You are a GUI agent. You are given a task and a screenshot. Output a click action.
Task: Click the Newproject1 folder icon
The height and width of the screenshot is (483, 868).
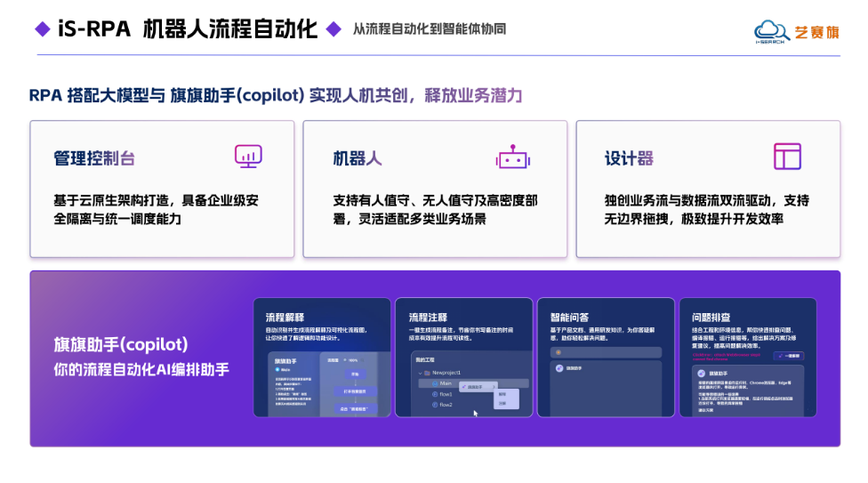(428, 373)
